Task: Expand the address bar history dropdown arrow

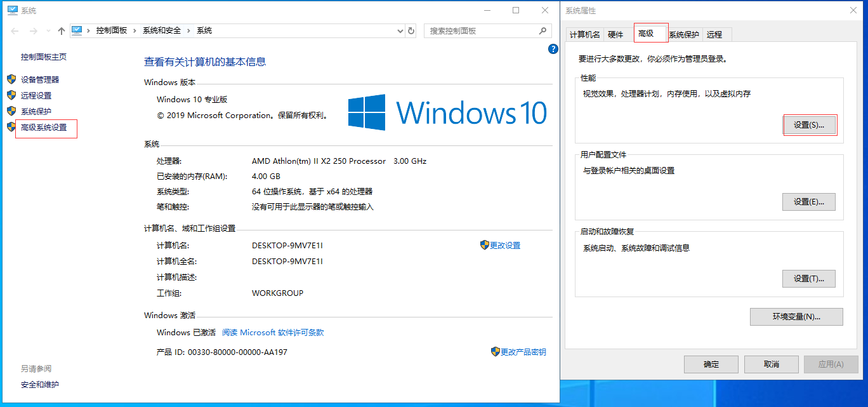Action: click(x=400, y=30)
